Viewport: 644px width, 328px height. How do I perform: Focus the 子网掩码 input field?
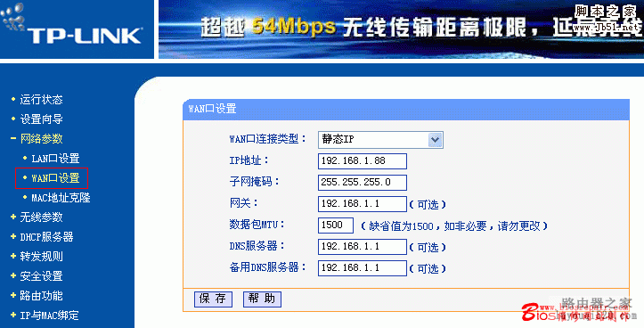pyautogui.click(x=363, y=183)
